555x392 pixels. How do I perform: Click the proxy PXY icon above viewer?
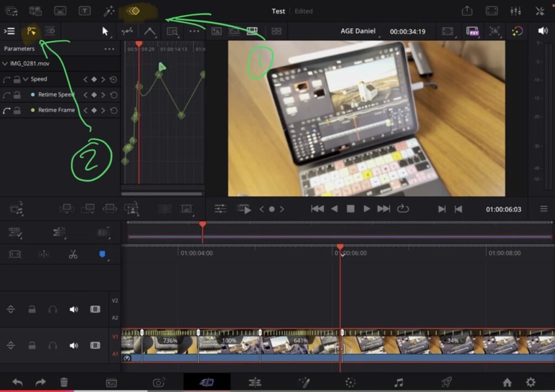click(x=472, y=31)
